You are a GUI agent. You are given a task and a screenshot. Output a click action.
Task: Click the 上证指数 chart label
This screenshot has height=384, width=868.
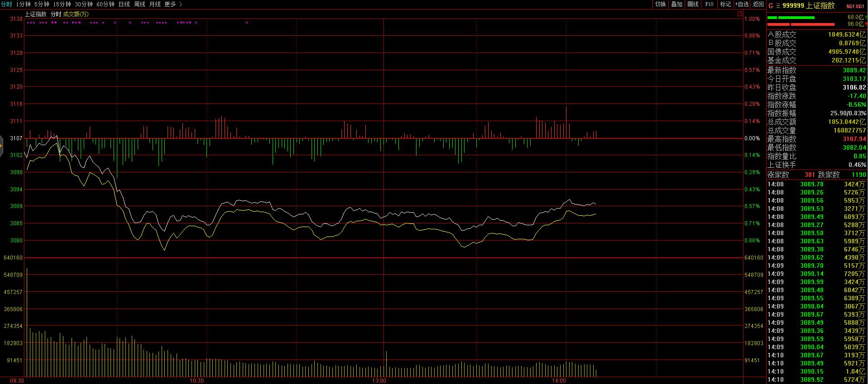click(36, 14)
